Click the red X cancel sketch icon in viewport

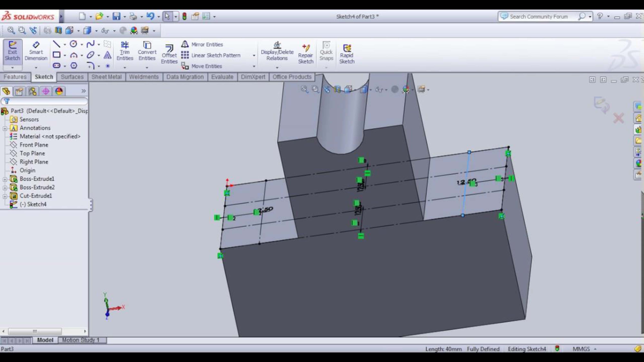coord(619,118)
